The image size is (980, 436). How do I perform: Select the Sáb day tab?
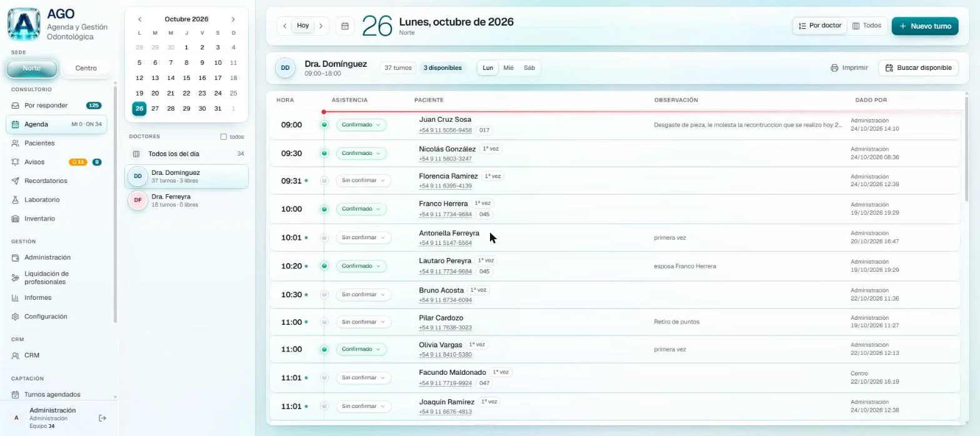tap(529, 68)
